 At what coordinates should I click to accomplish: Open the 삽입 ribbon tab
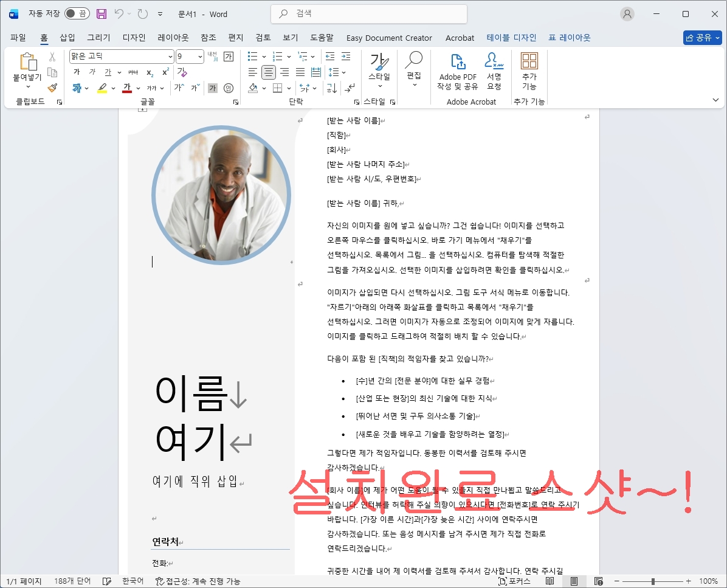click(x=67, y=38)
